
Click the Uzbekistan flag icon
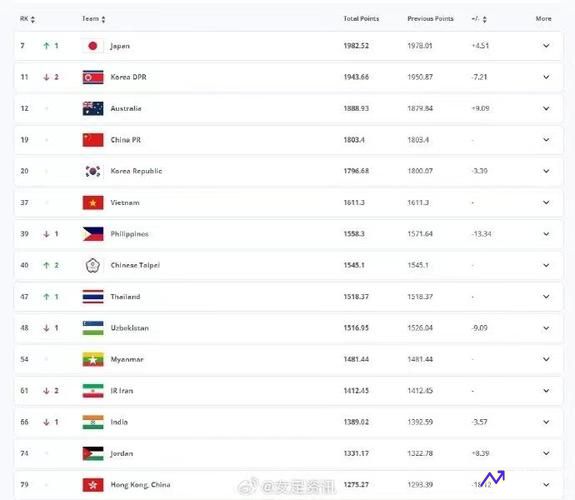coord(93,328)
